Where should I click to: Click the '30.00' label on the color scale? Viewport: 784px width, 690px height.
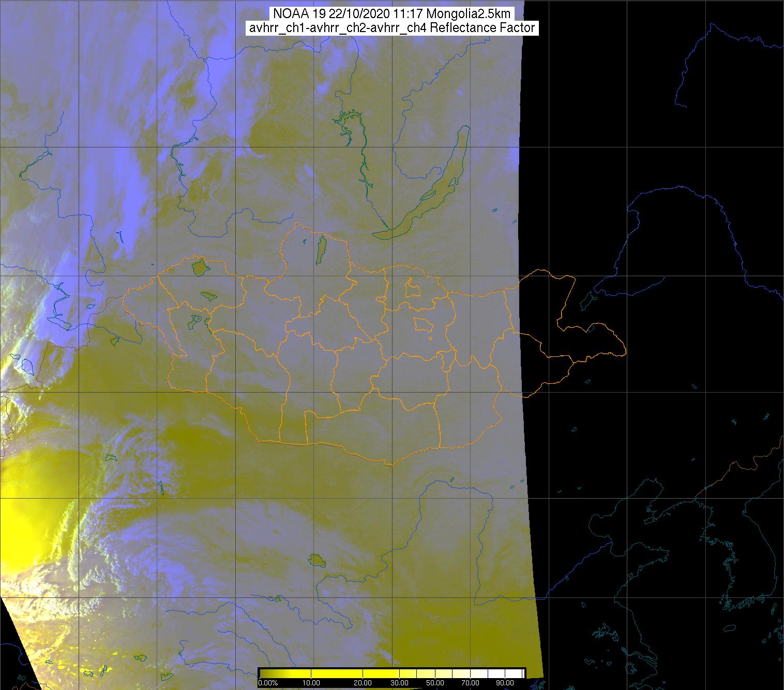click(399, 683)
